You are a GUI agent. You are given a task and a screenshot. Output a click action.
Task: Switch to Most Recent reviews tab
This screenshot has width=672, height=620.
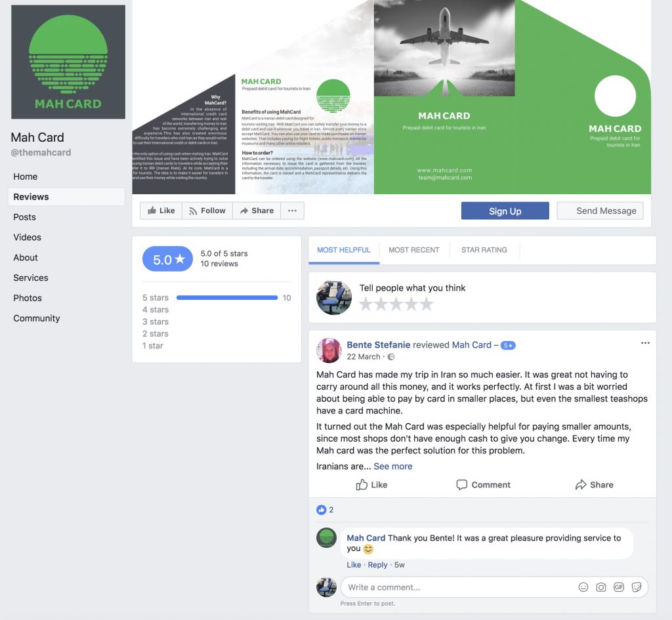point(414,250)
